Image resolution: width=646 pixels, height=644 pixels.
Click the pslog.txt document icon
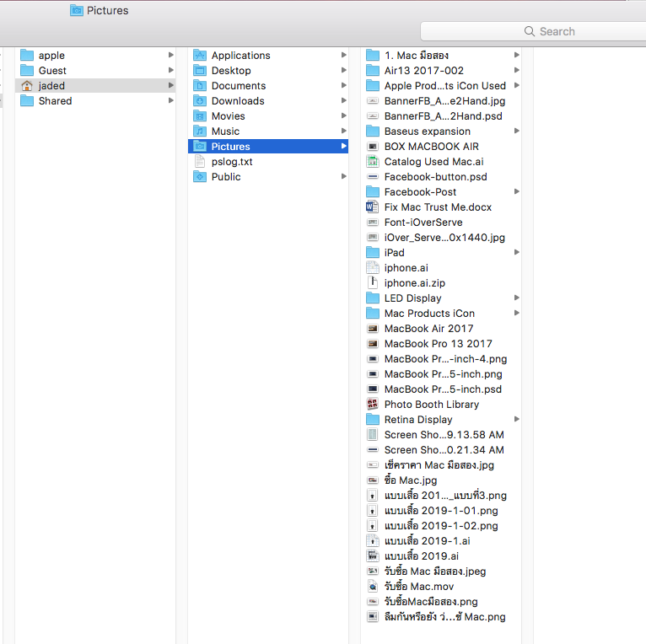tap(200, 161)
